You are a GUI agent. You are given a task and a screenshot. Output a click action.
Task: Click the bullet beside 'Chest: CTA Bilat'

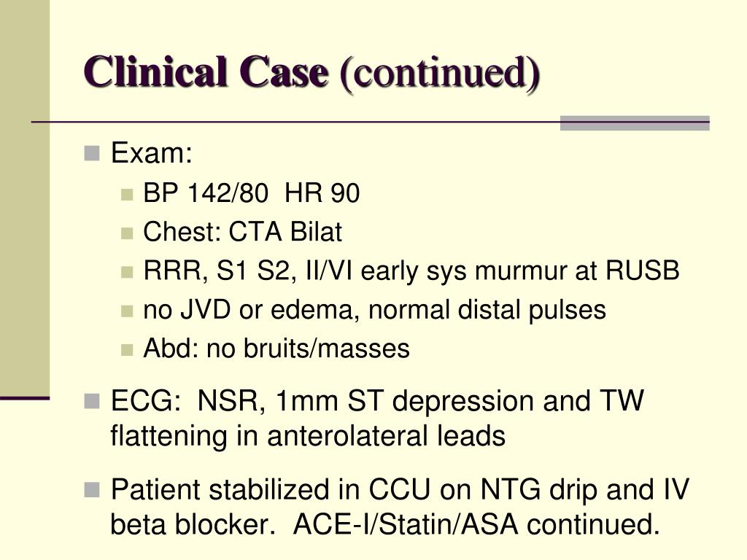click(x=127, y=233)
